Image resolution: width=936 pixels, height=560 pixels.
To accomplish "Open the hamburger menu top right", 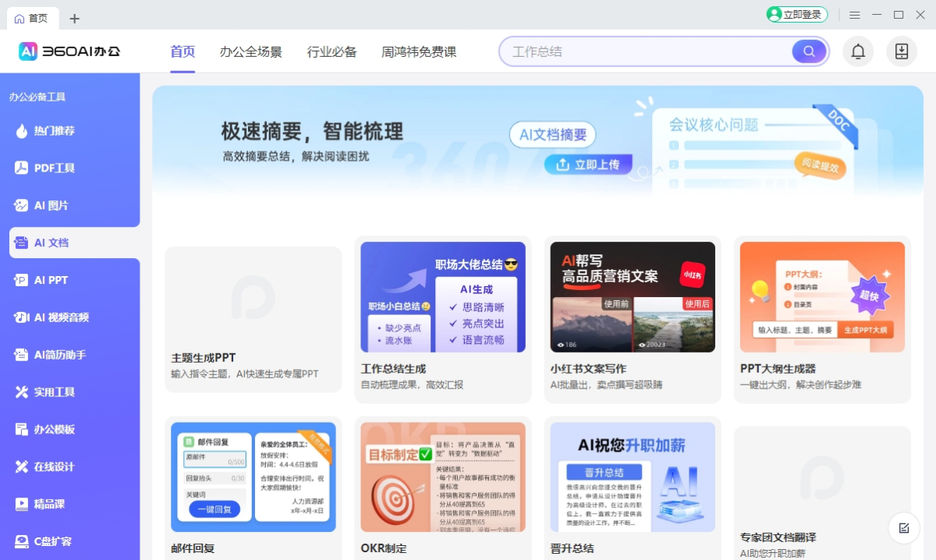I will tap(855, 14).
